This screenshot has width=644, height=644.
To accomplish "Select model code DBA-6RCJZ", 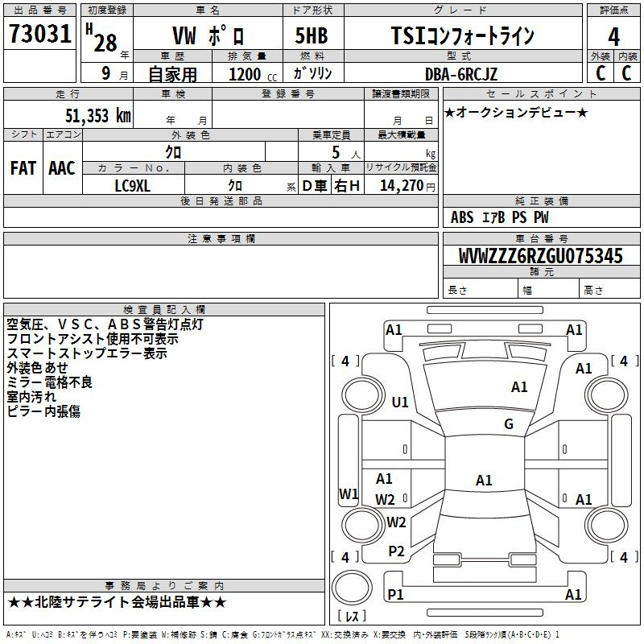I will 461,74.
